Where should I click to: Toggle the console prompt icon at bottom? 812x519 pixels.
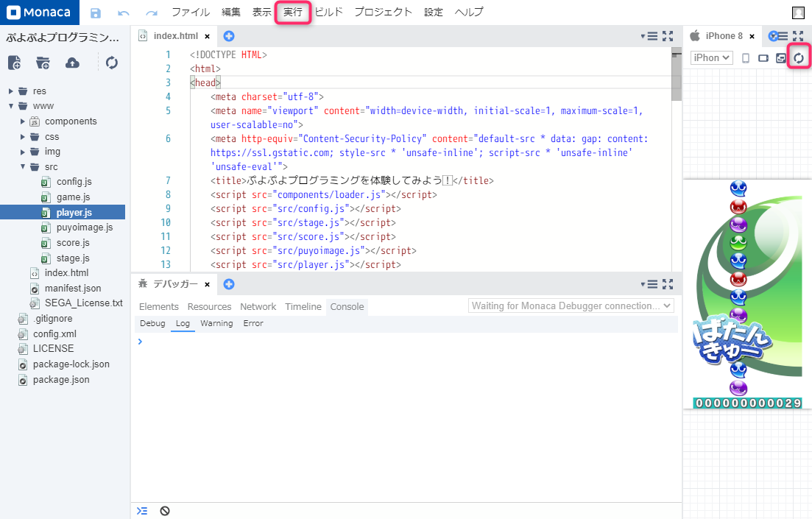click(142, 511)
